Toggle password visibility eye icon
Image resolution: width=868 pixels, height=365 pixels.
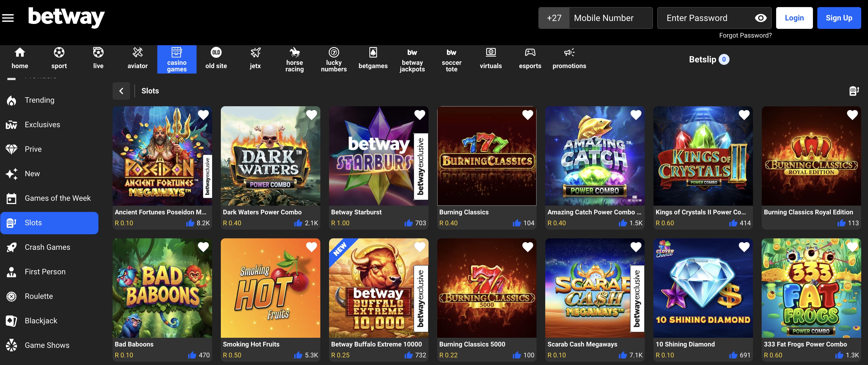point(761,18)
